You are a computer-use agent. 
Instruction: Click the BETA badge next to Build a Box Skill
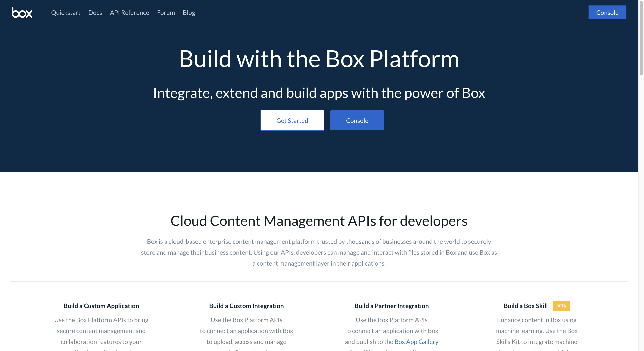pyautogui.click(x=561, y=306)
